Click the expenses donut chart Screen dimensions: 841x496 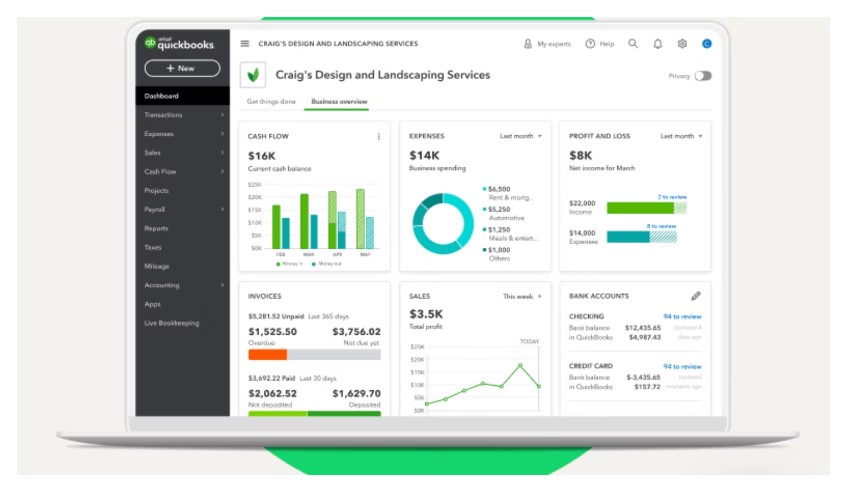click(x=443, y=224)
